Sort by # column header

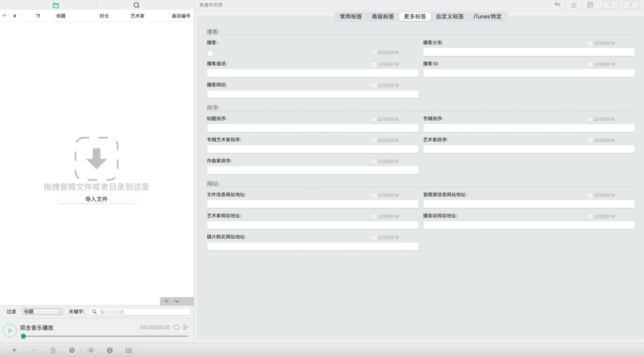click(15, 16)
